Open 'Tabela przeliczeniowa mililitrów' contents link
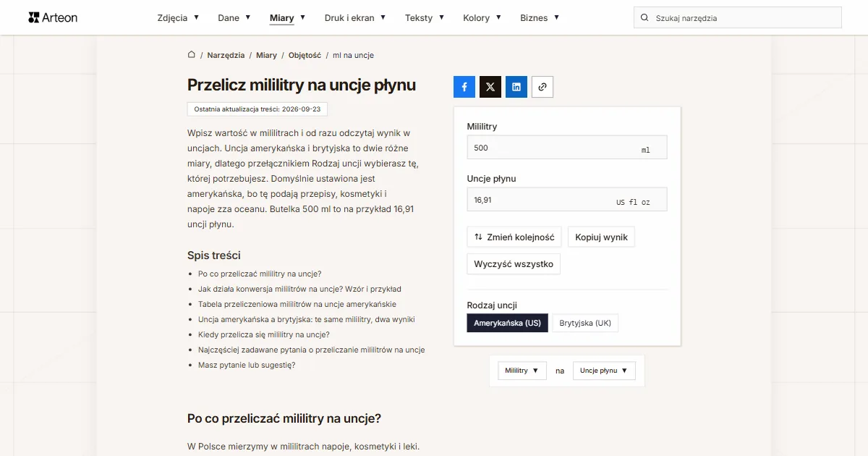Viewport: 868px width, 456px height. tap(297, 304)
